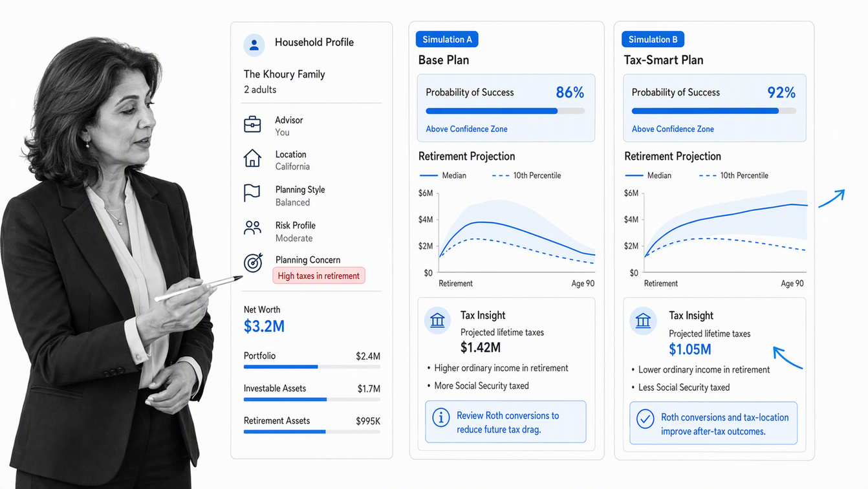The image size is (868, 489).
Task: Select the 10th Percentile legend in Base Plan chart
Action: click(x=526, y=175)
